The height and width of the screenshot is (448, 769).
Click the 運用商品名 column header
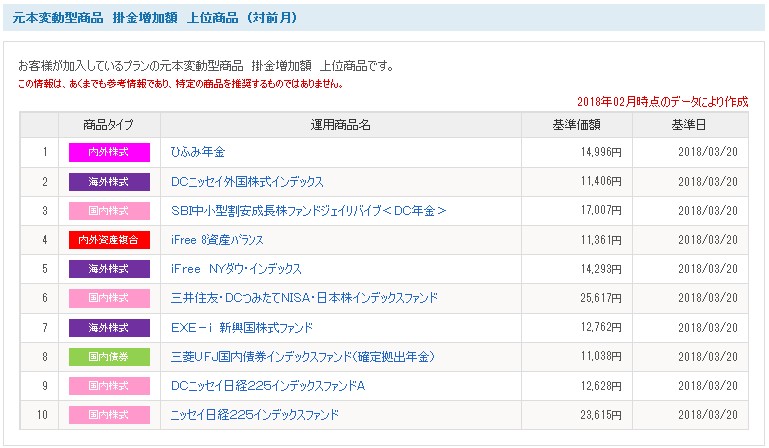point(341,125)
